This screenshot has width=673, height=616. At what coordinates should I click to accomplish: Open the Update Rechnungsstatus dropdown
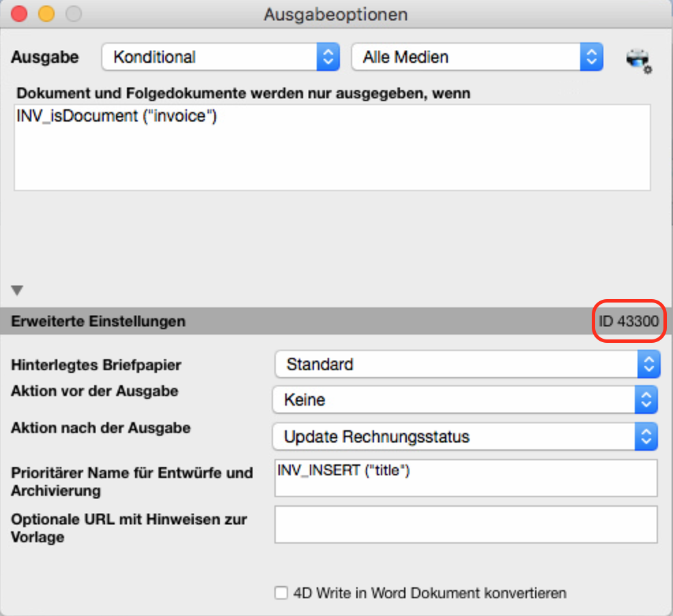tap(465, 436)
